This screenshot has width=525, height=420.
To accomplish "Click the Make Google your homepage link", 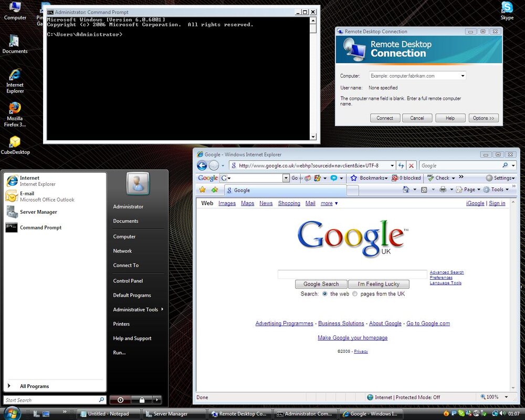I will coord(353,338).
